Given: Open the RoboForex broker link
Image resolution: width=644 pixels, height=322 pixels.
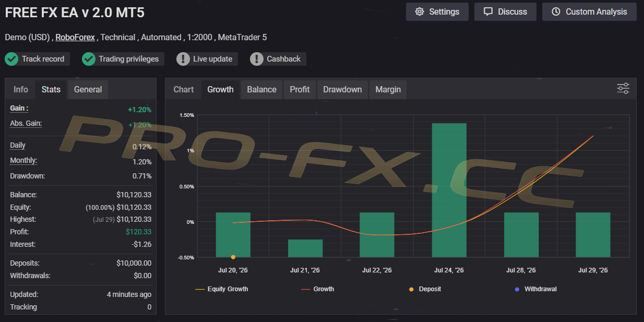Looking at the screenshot, I should pyautogui.click(x=75, y=37).
